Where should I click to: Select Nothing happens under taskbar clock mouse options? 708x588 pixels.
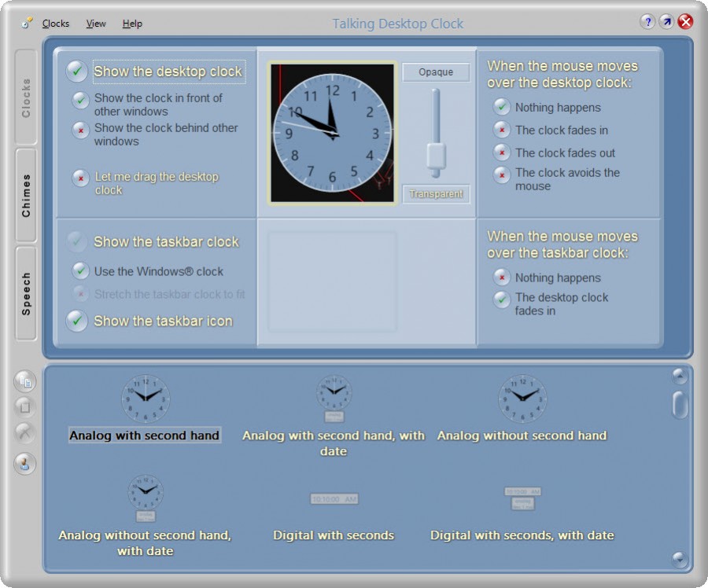[502, 277]
